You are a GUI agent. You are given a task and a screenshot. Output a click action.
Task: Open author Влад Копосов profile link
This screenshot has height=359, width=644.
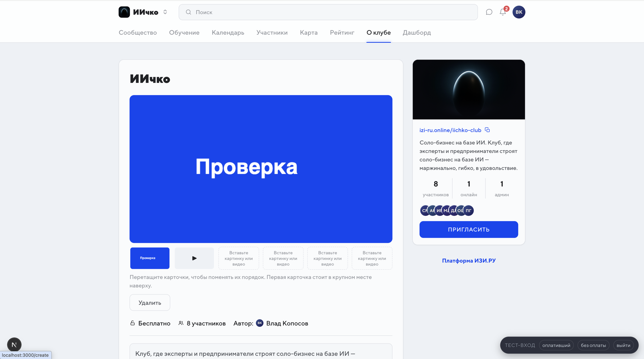[287, 323]
